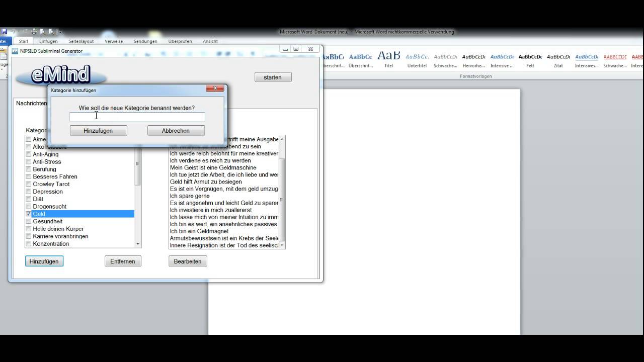The image size is (644, 362).
Task: Click the Bearbeiten button
Action: click(188, 261)
